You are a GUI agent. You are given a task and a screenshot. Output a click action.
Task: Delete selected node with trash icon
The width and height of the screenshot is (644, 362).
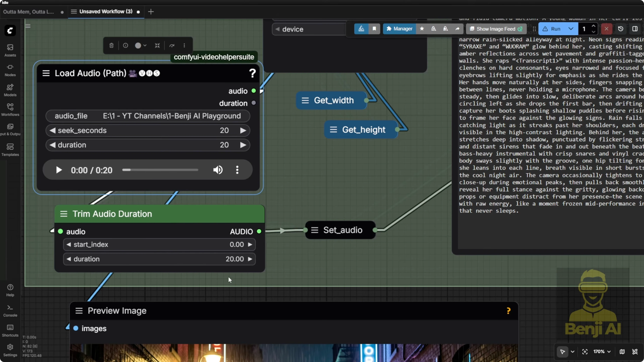point(111,45)
